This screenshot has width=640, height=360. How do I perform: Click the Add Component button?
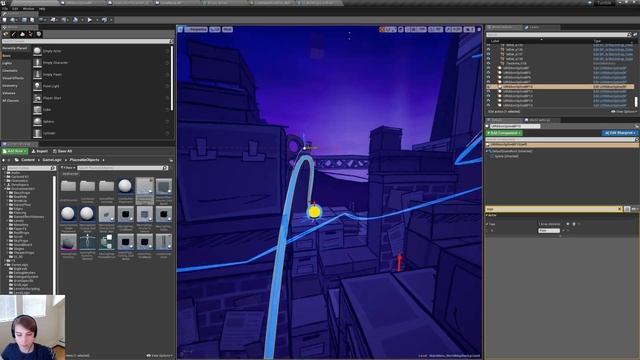(504, 133)
